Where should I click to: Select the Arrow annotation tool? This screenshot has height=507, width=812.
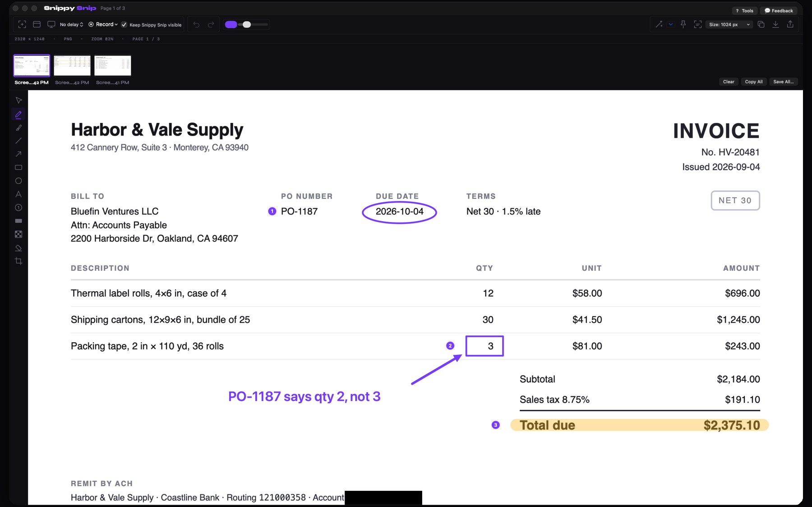tap(18, 154)
